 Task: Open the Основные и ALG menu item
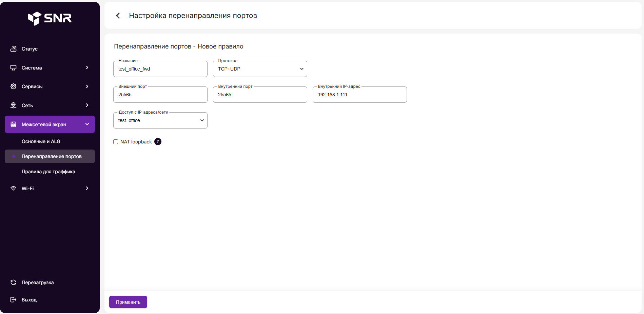(x=41, y=141)
